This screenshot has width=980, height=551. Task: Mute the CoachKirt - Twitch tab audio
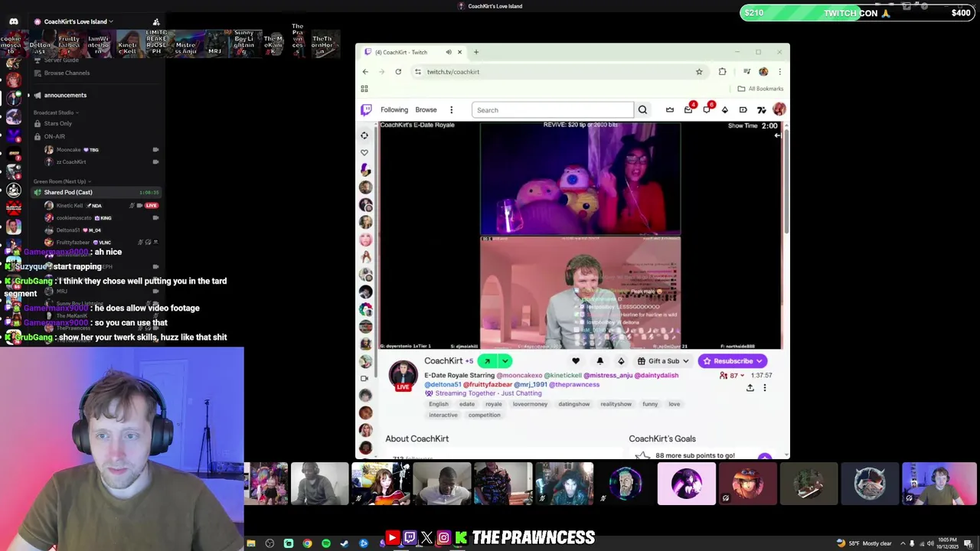(x=449, y=52)
